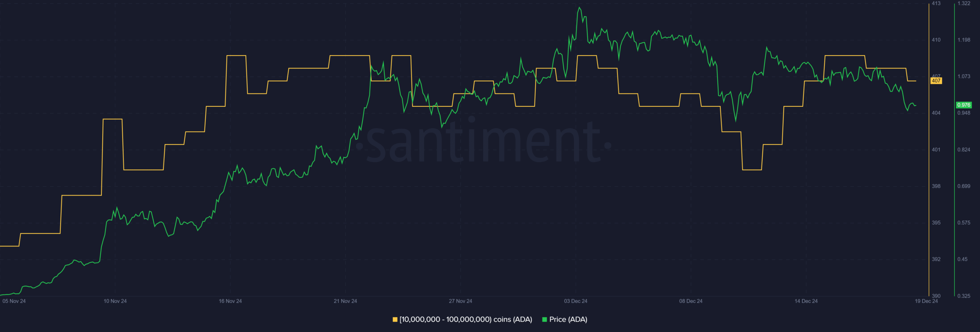Click the 413 value on the coins axis
Image resolution: width=980 pixels, height=332 pixels.
pos(936,3)
